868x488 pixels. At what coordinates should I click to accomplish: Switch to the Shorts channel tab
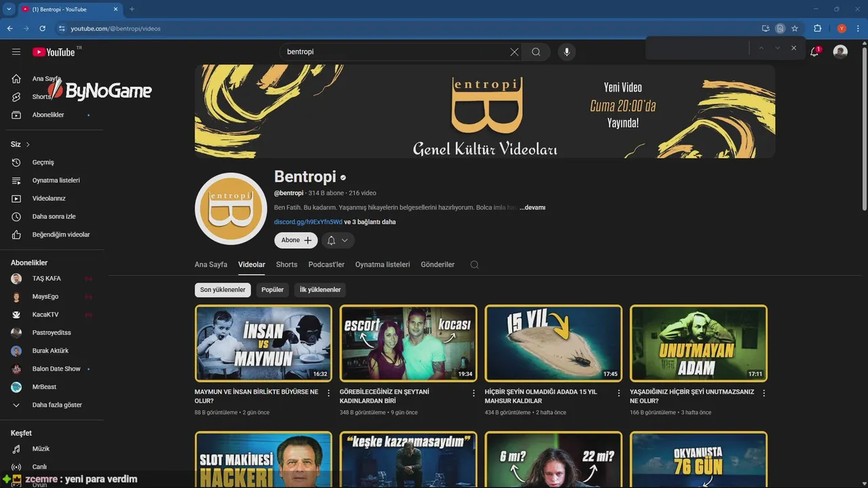click(287, 264)
